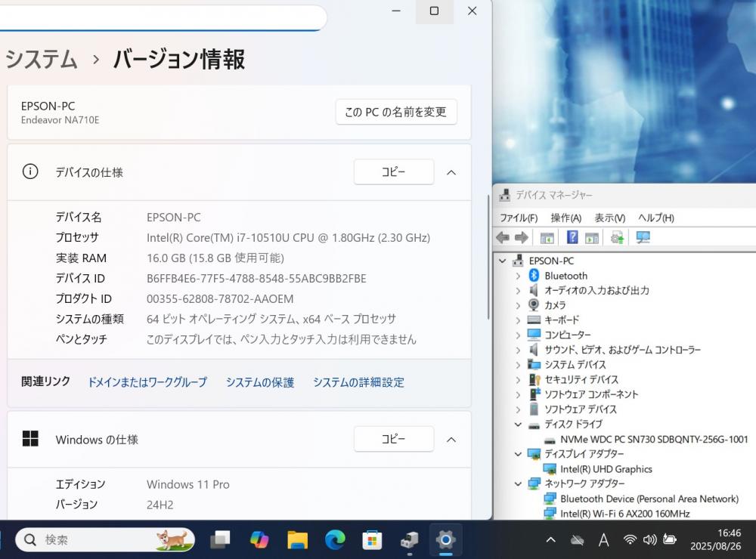Open システムの詳細設定 link
Screen dimensions: 756x559
(358, 382)
